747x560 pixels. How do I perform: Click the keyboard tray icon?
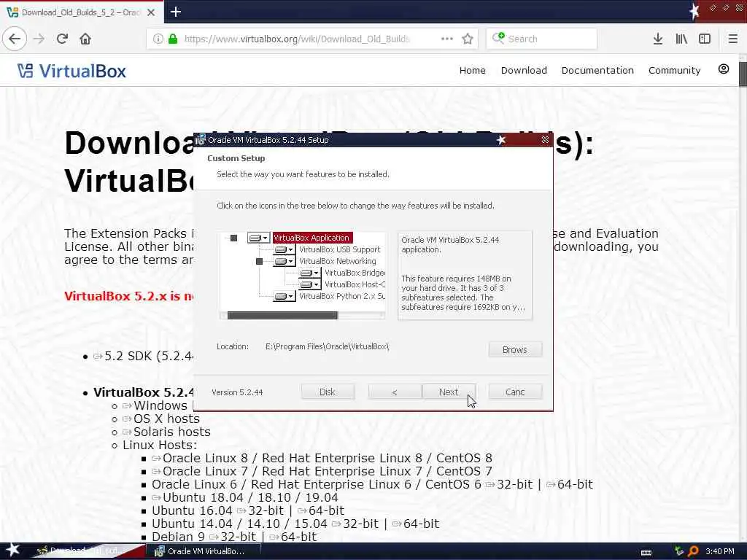646,552
